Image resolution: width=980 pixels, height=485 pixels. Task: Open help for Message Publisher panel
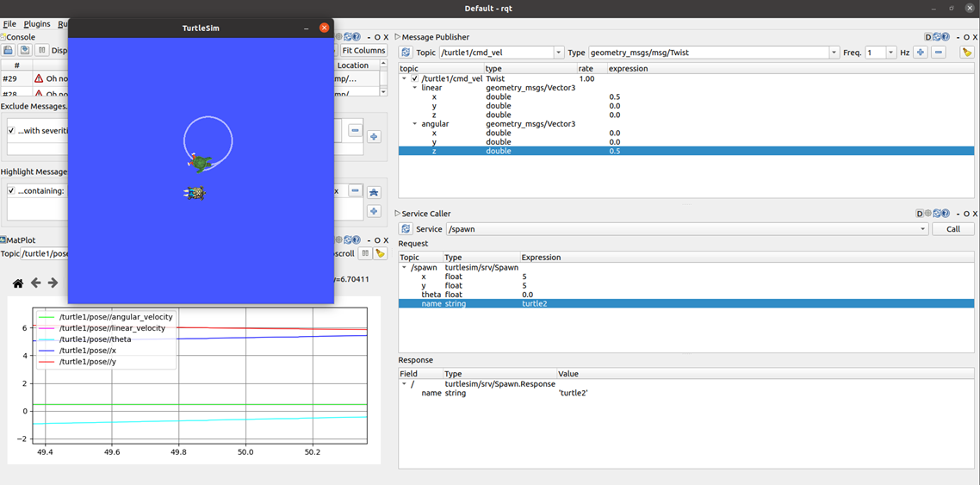946,38
